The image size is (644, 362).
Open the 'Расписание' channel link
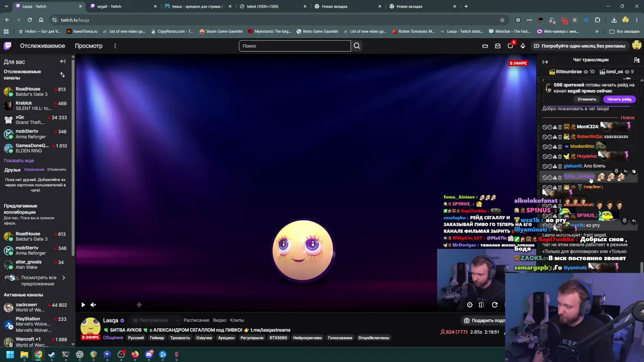(196, 320)
